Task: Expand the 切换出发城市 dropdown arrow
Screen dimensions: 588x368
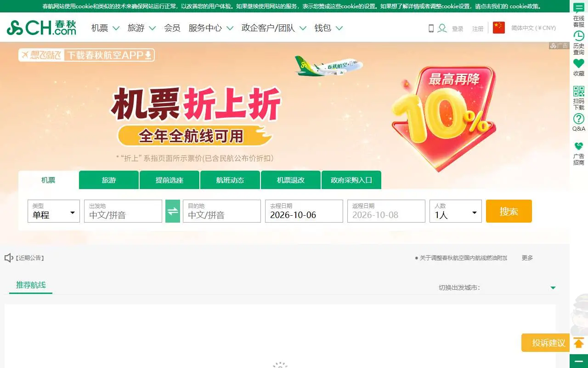Action: pos(553,288)
